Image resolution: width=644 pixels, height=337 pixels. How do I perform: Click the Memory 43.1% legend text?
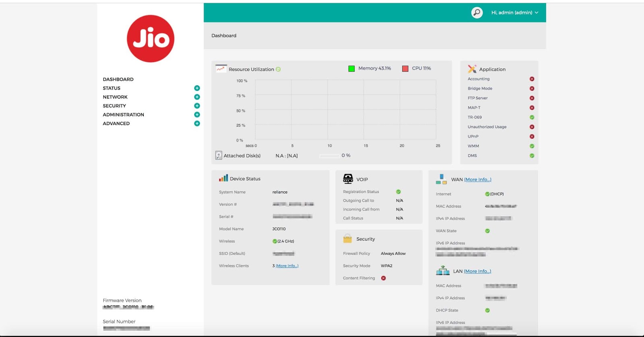coord(375,68)
